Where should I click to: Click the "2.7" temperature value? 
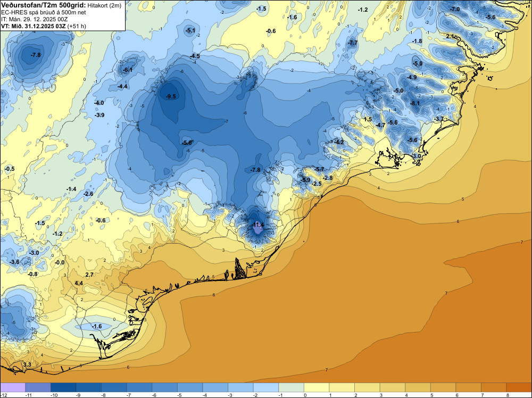coord(89,275)
